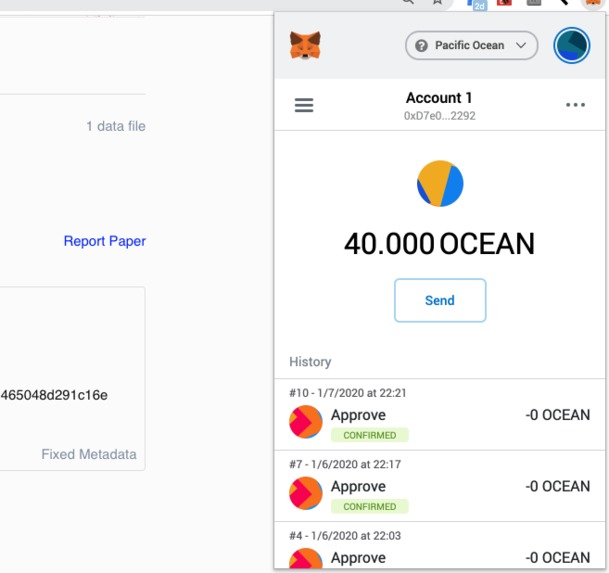Open transaction #4 Approve entry
Image resolution: width=609 pixels, height=573 pixels.
(x=440, y=546)
